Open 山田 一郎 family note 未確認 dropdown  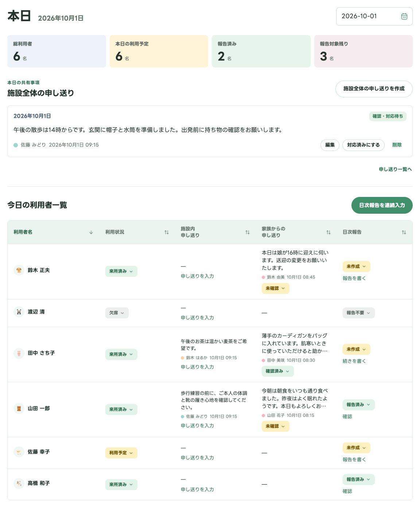[276, 426]
